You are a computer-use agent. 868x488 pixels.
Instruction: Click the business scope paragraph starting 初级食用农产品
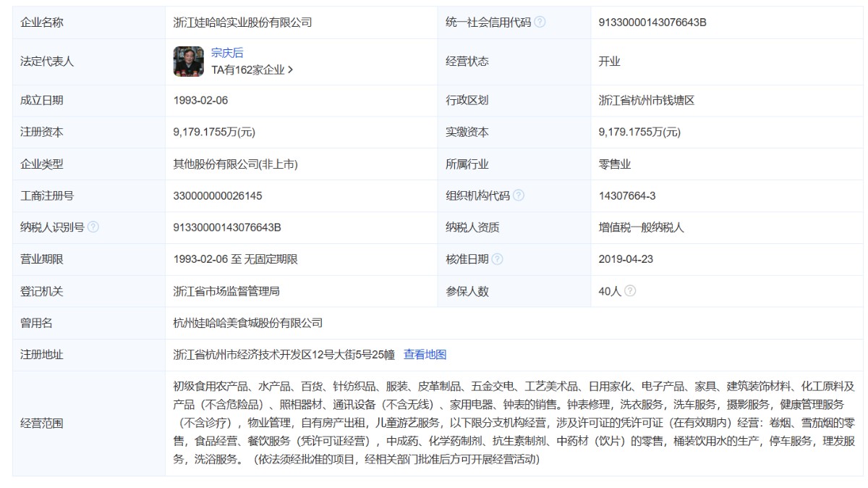(514, 423)
